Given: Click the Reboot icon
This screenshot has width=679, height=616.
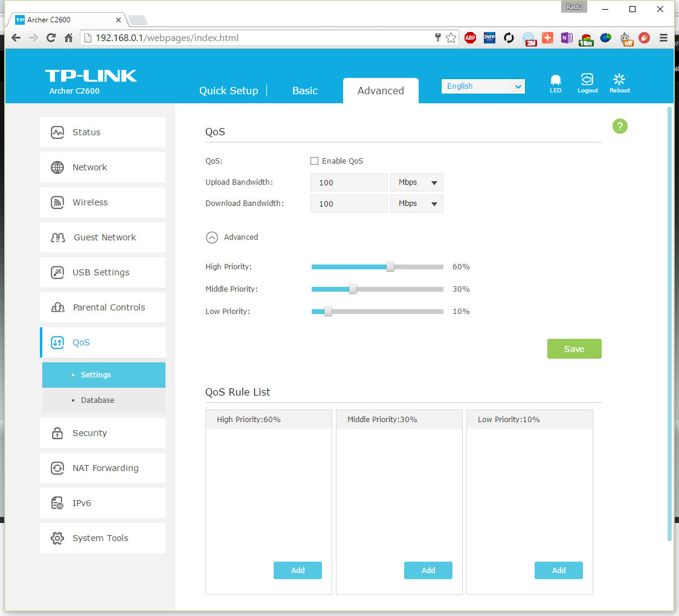Looking at the screenshot, I should (x=619, y=80).
